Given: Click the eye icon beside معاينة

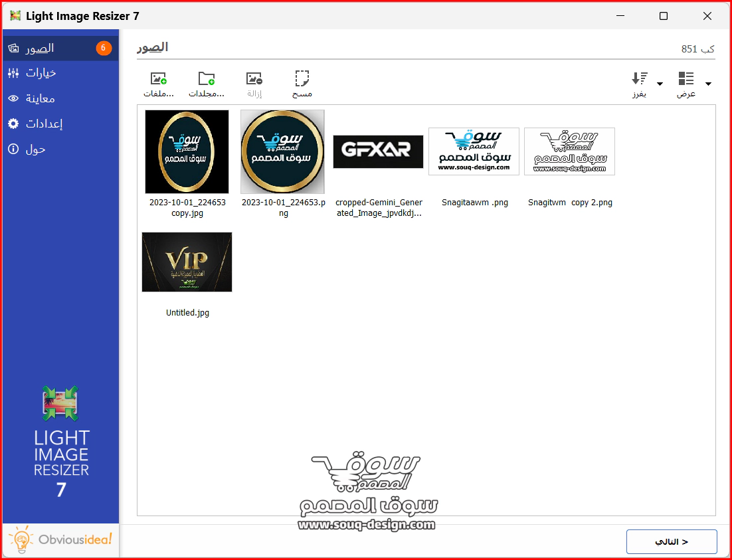Looking at the screenshot, I should click(13, 98).
